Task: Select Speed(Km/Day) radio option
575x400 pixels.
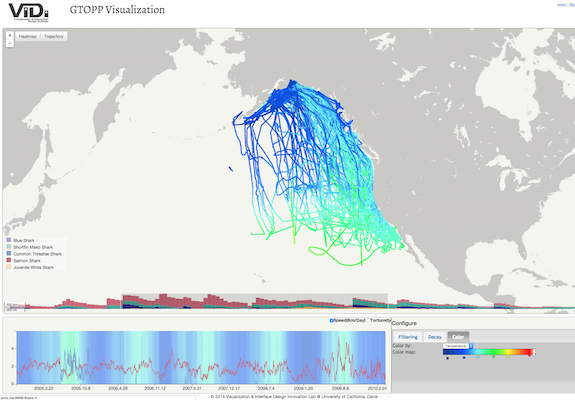Action: click(x=332, y=320)
